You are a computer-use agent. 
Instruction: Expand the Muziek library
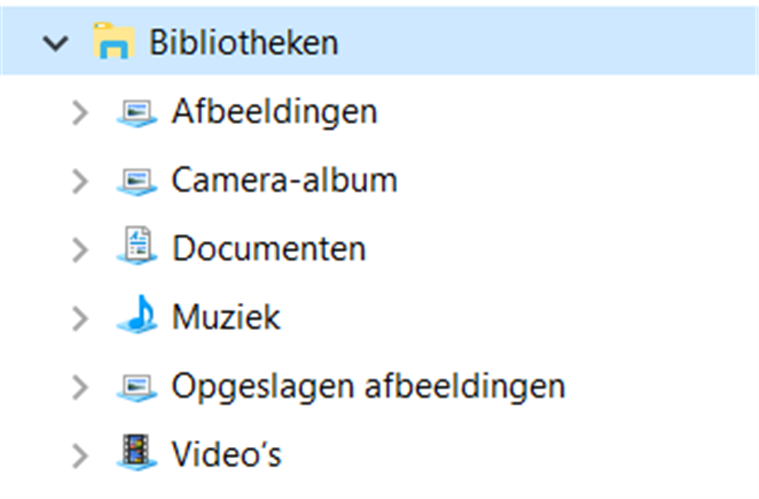point(80,319)
